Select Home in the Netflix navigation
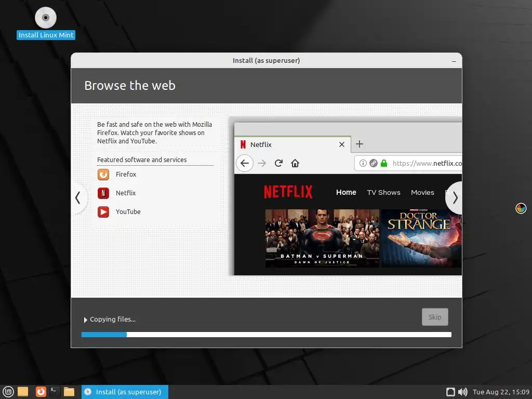Screen dimensions: 532x399 pos(346,192)
